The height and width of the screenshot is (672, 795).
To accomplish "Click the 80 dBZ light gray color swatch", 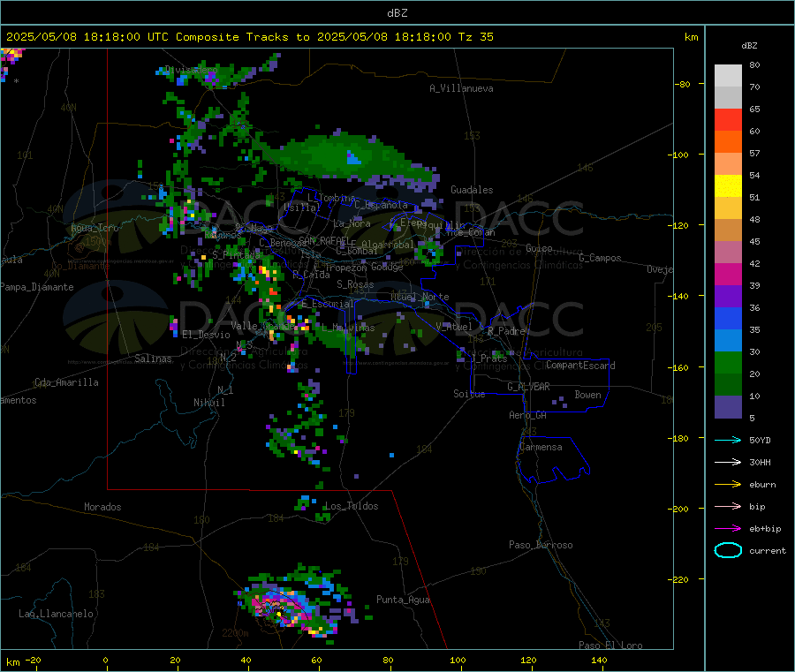I will [x=728, y=76].
